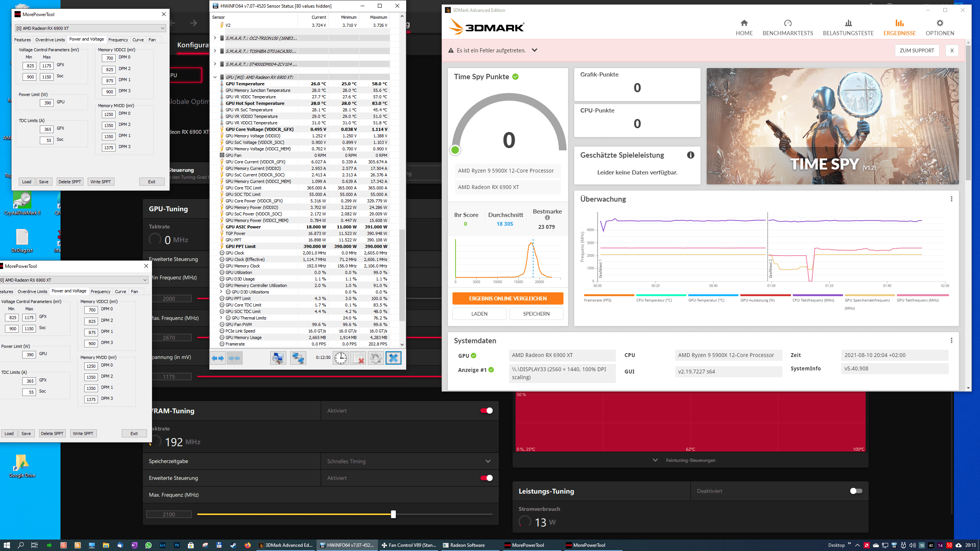Click HWiNFO logging stop sheet icon
The width and height of the screenshot is (980, 551).
[358, 358]
